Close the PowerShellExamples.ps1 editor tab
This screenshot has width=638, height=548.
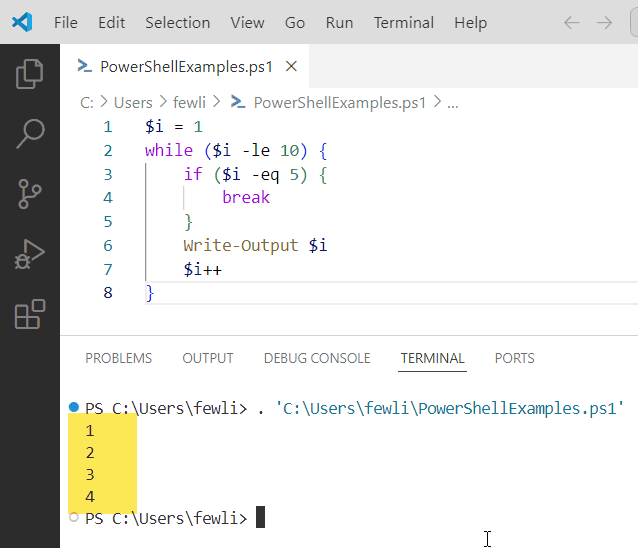pyautogui.click(x=292, y=67)
